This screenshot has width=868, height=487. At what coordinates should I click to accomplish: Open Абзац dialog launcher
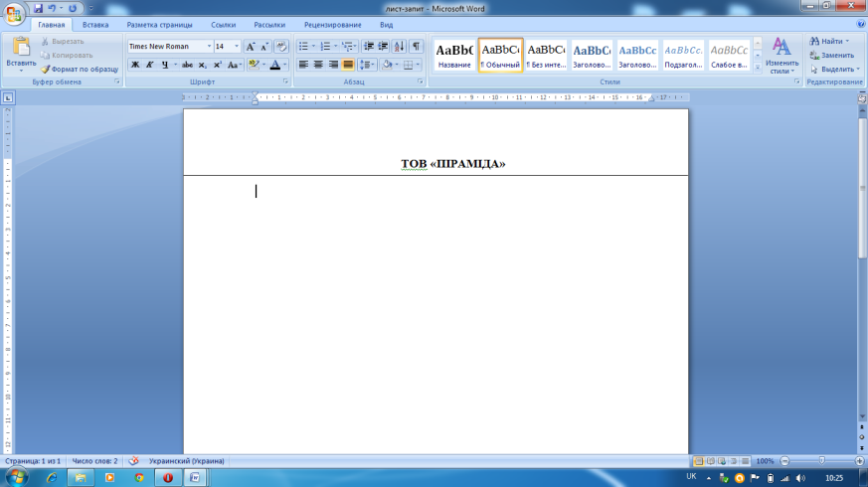coord(421,81)
